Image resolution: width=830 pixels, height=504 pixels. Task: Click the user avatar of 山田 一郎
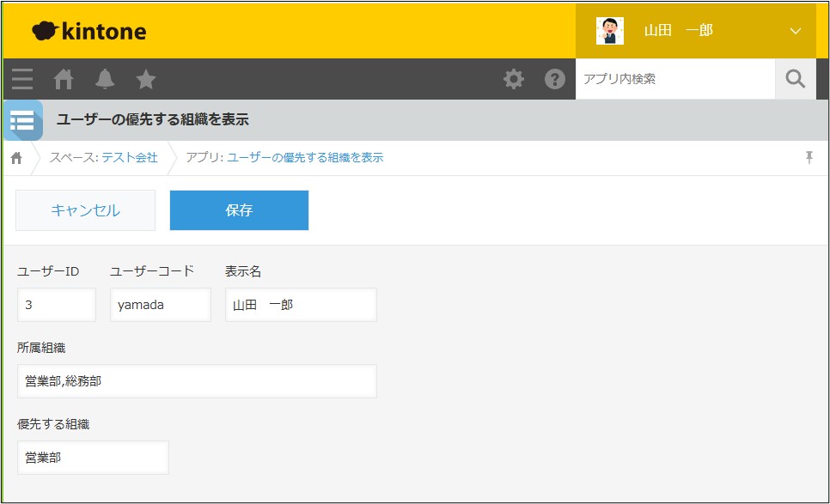point(610,31)
